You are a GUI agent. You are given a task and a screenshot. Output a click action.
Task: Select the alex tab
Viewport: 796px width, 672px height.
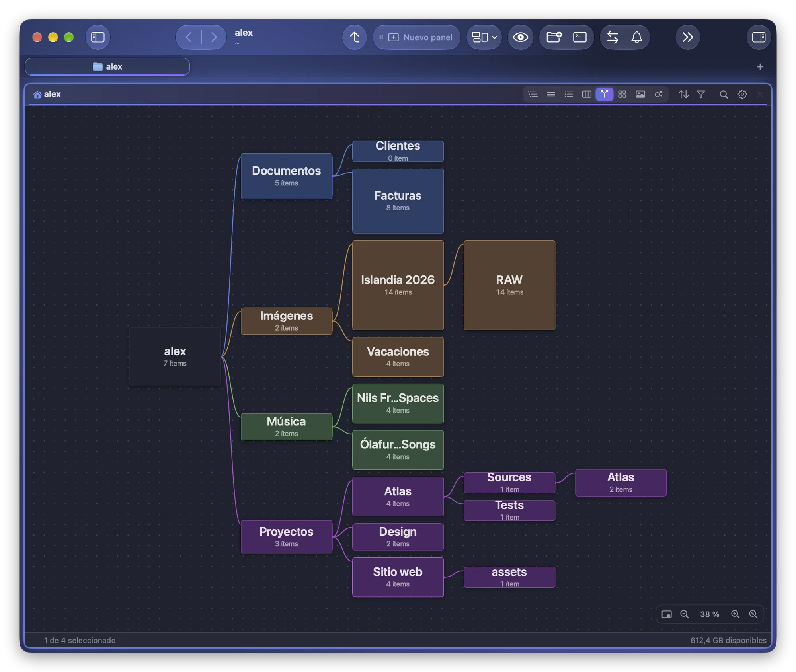pyautogui.click(x=107, y=66)
